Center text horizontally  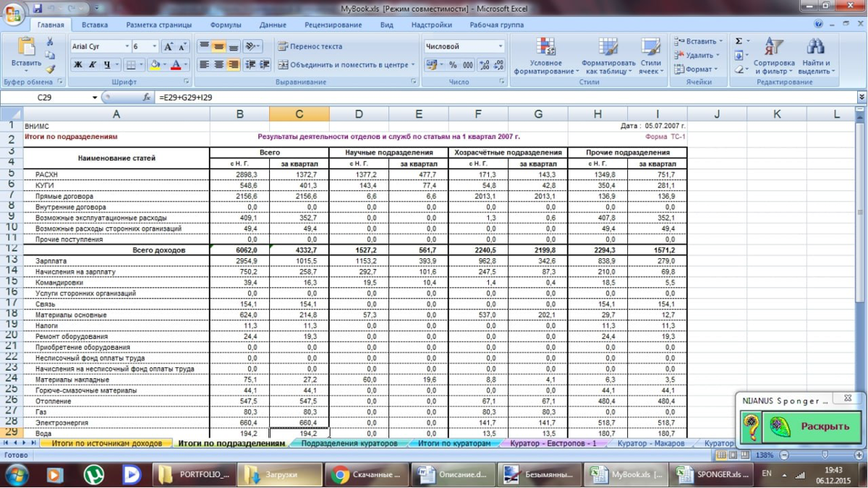[x=218, y=65]
